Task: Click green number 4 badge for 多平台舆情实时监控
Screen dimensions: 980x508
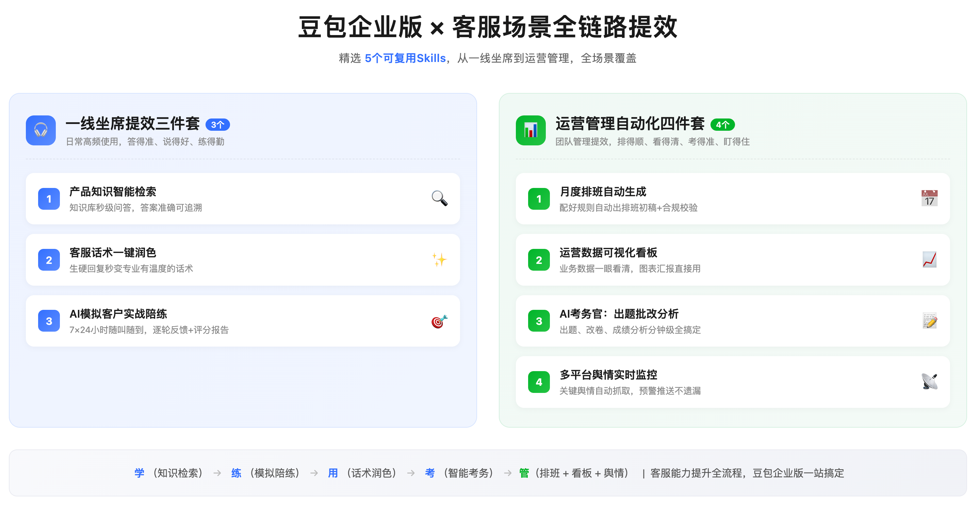Action: (x=539, y=382)
